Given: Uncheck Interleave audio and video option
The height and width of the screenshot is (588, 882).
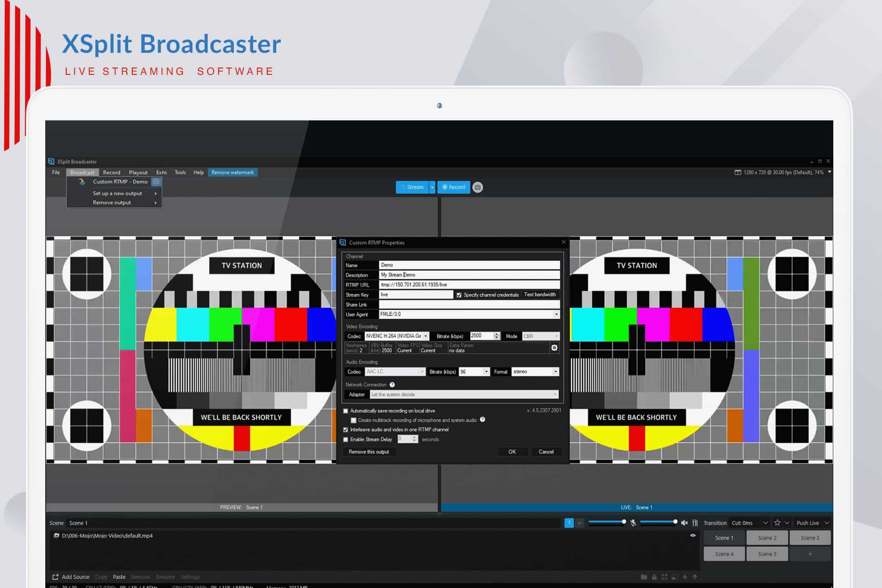Looking at the screenshot, I should pos(346,430).
